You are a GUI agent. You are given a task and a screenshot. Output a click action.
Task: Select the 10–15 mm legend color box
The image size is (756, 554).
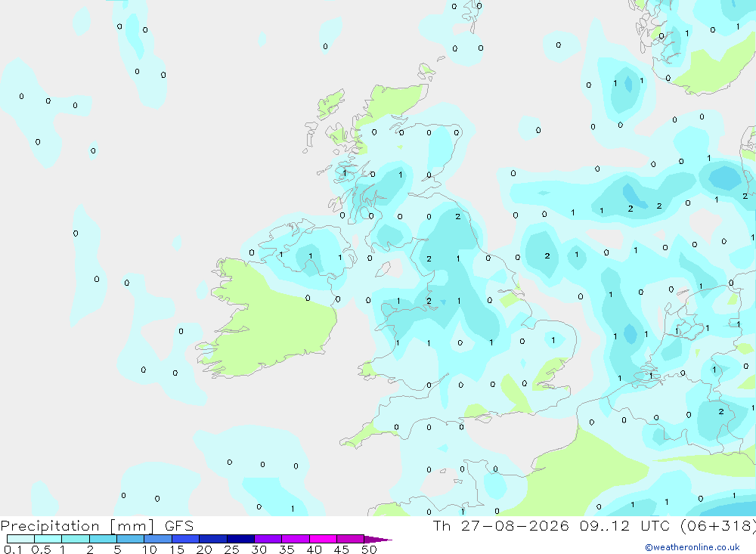tap(158, 539)
